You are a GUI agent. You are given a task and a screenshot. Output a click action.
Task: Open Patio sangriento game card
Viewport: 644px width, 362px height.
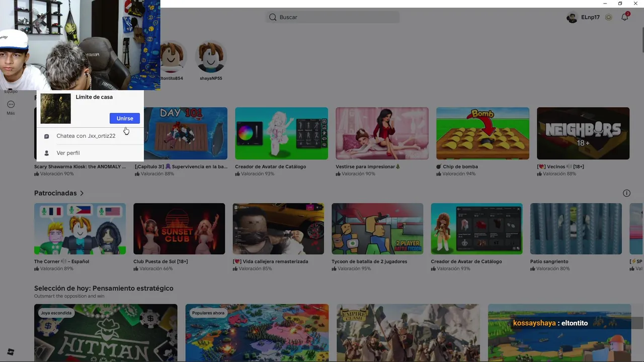point(576,229)
